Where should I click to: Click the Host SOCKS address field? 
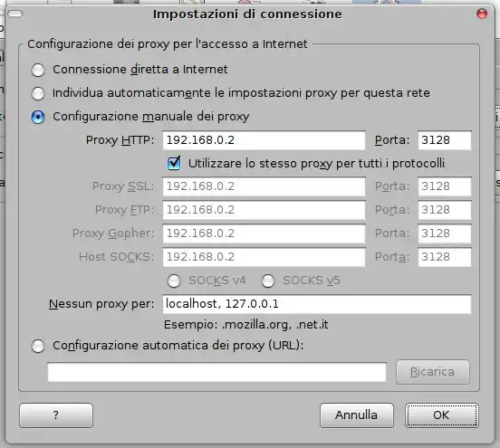(264, 257)
